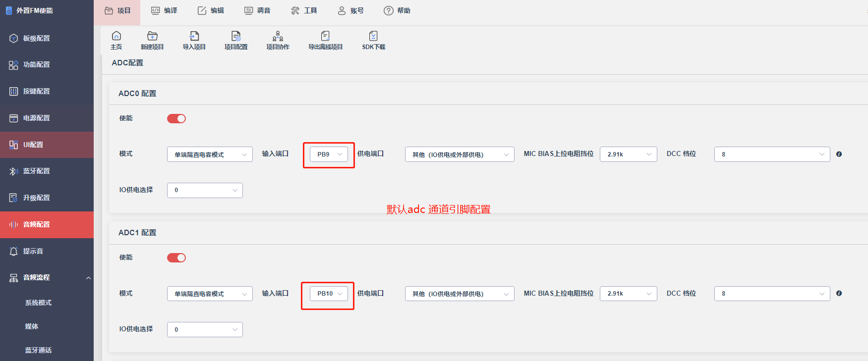This screenshot has width=868, height=361.
Task: Open the 编译 menu tab
Action: [x=164, y=10]
